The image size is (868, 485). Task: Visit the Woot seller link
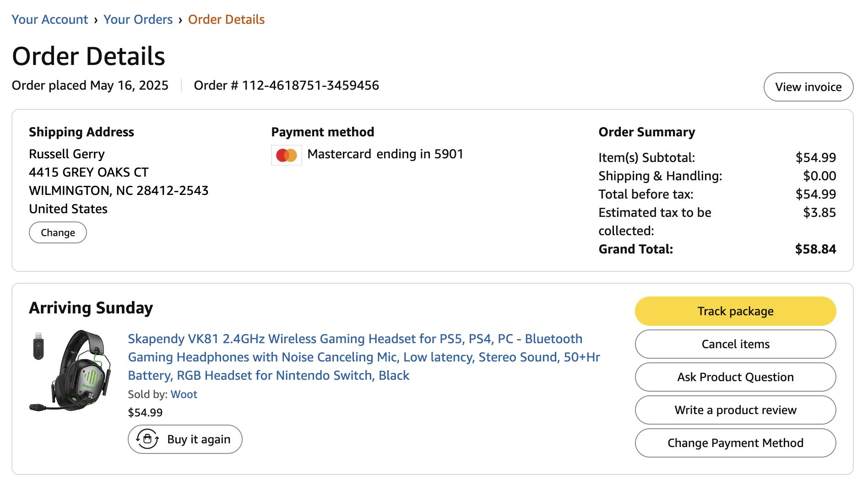[184, 394]
